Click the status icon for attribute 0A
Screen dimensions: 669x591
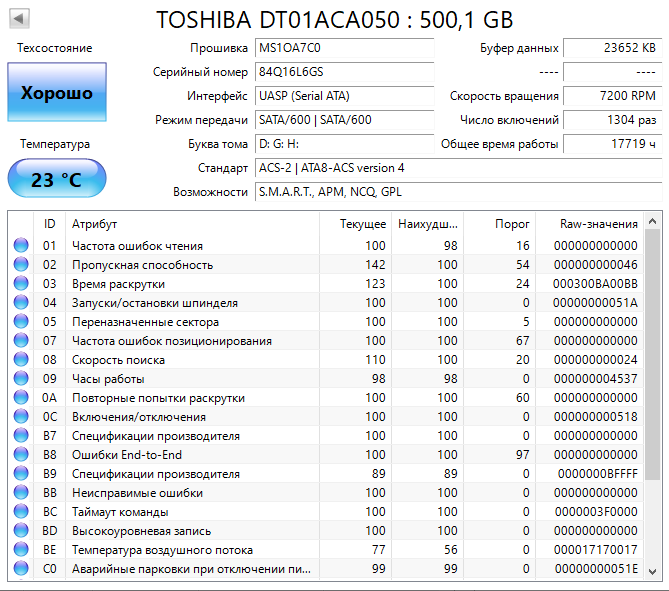pos(21,397)
